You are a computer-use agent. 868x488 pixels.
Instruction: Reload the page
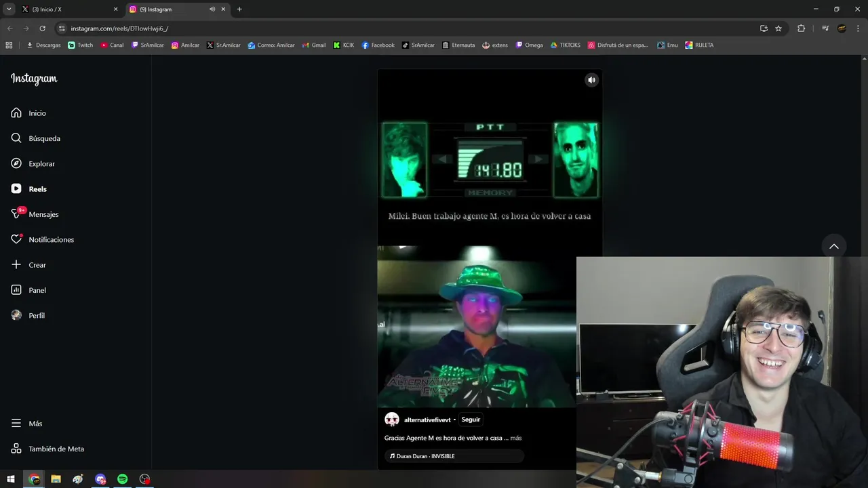(x=42, y=28)
